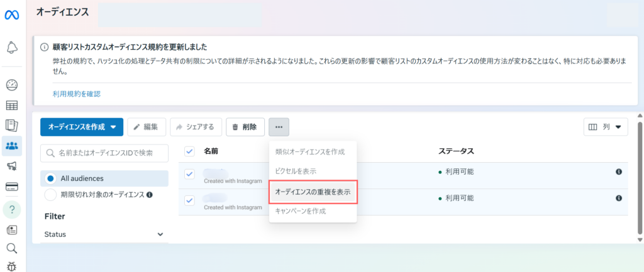Uncheck the first audience row checkbox
644x272 pixels.
pos(189,174)
